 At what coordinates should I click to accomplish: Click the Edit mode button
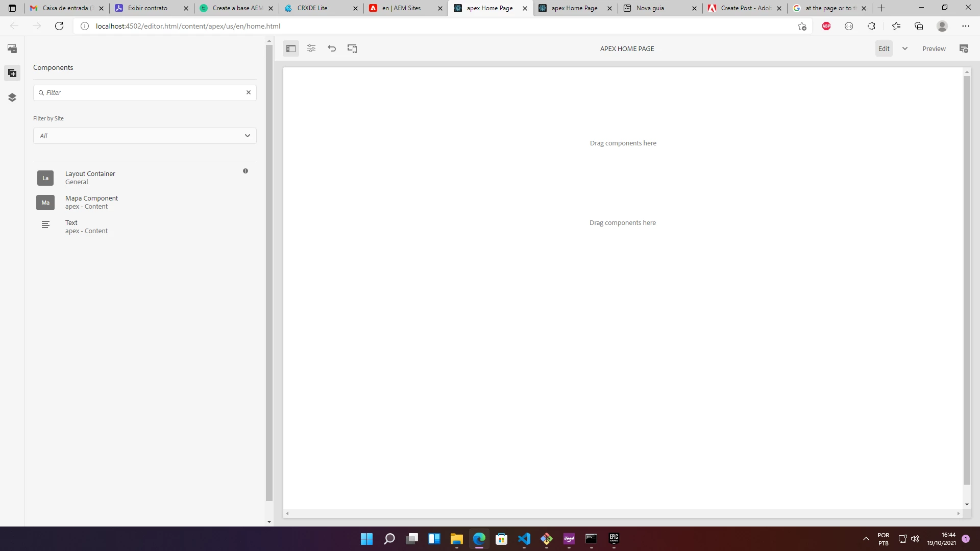884,48
